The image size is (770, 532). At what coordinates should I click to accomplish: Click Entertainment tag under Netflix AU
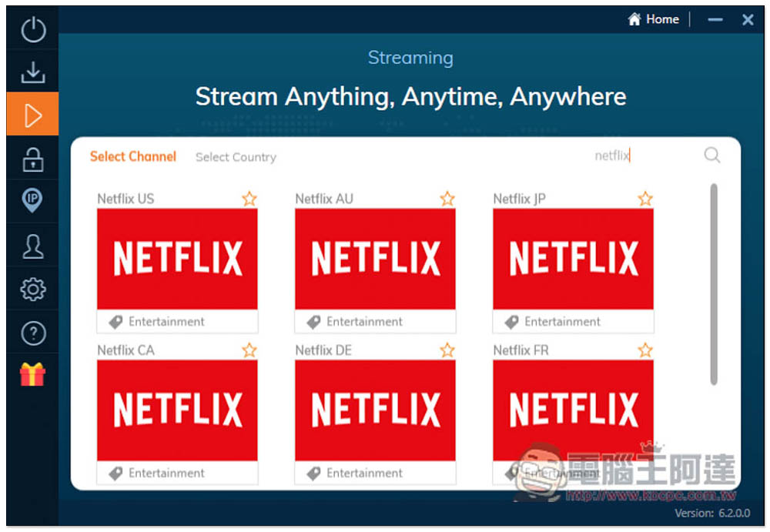[x=355, y=322]
